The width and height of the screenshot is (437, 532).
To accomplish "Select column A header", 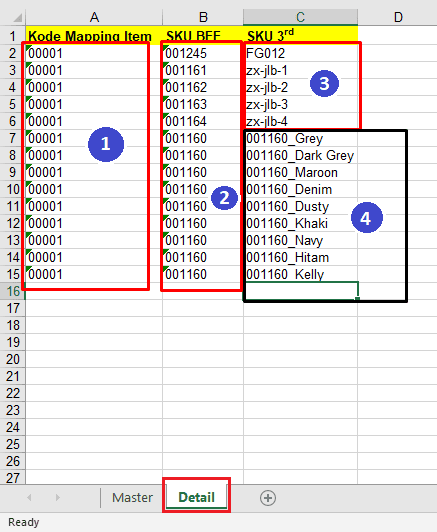I will click(x=94, y=17).
